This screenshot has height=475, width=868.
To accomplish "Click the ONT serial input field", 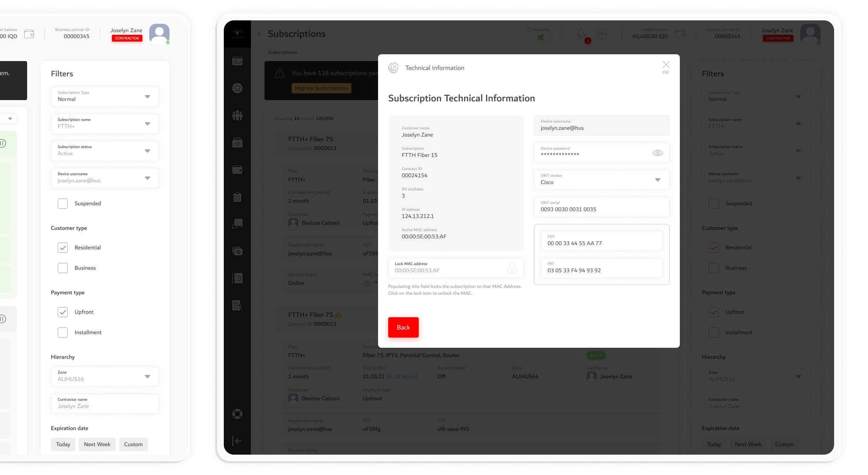I will click(x=601, y=207).
